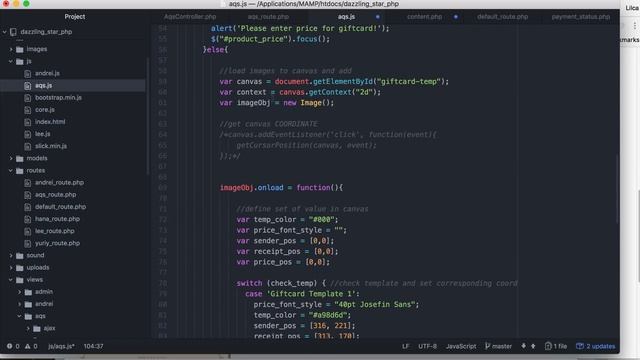This screenshot has width=640, height=360.
Task: Open the AqsController.php tab
Action: pos(190,17)
